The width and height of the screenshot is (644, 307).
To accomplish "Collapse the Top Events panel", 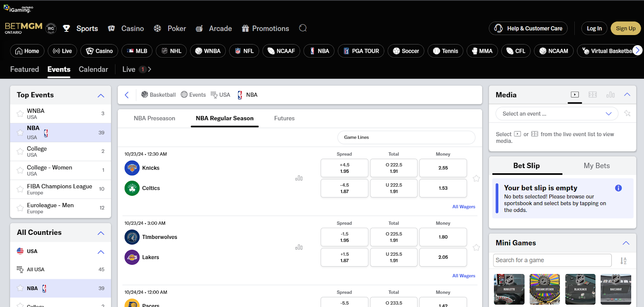I will 101,95.
